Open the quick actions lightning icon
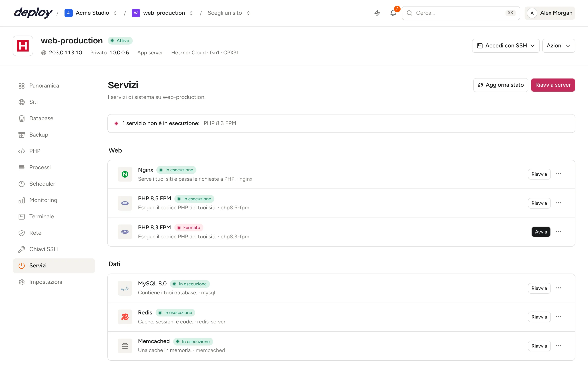This screenshot has width=588, height=368. pos(377,13)
